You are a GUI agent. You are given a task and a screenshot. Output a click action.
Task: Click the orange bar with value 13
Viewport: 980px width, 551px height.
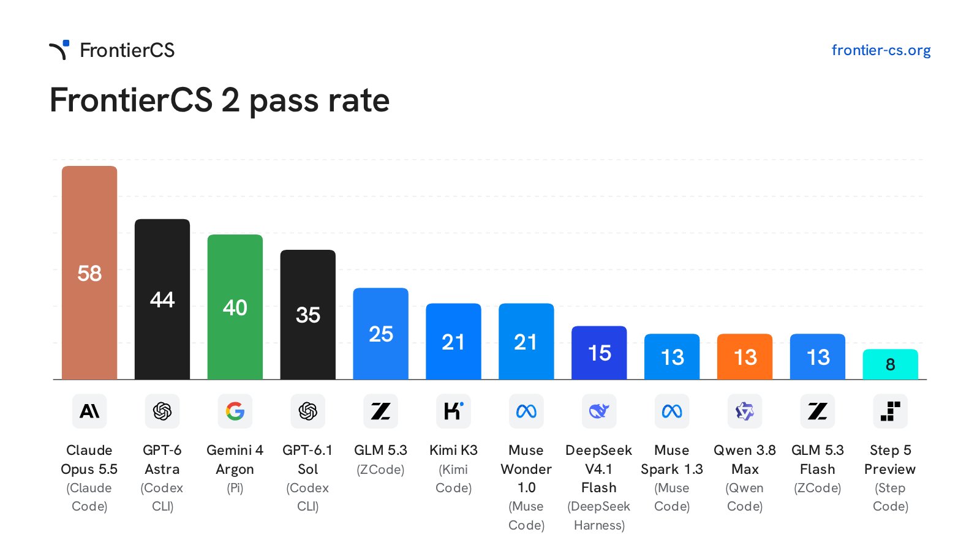tap(745, 356)
